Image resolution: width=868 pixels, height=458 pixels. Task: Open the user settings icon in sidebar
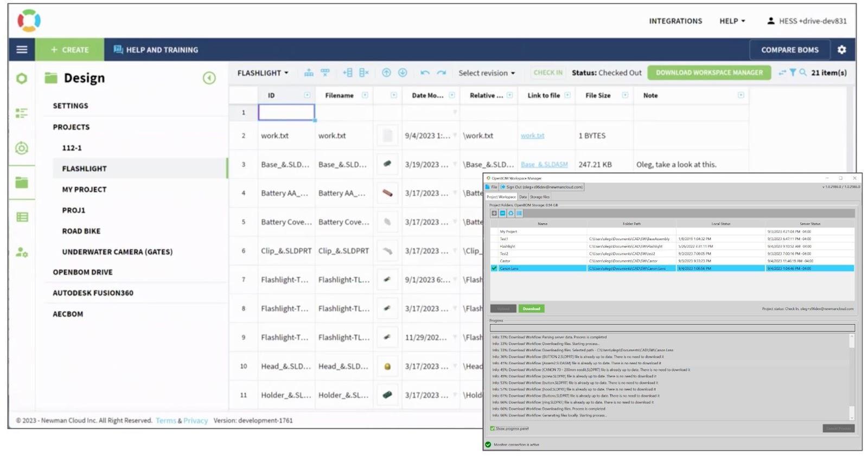coord(22,252)
